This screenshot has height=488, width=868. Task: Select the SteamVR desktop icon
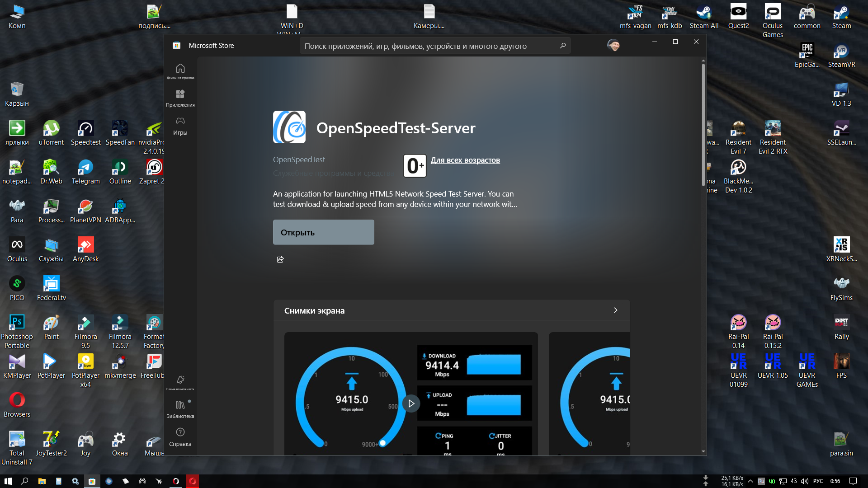pos(841,56)
